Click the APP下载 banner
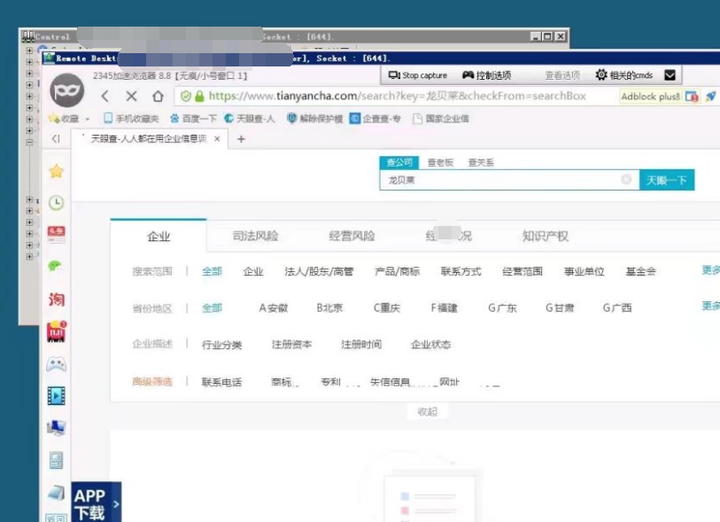 click(x=96, y=502)
